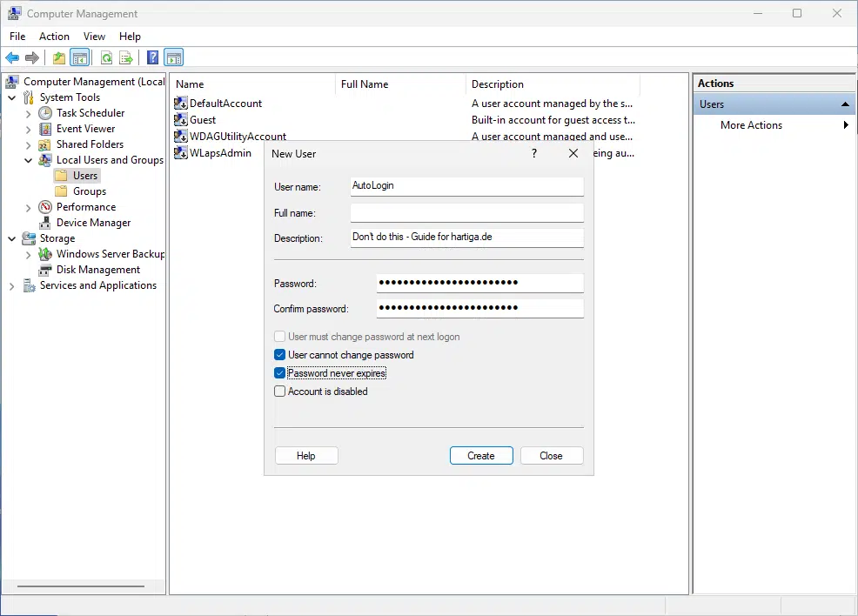This screenshot has height=616, width=858.
Task: Open the View menu
Action: 94,37
